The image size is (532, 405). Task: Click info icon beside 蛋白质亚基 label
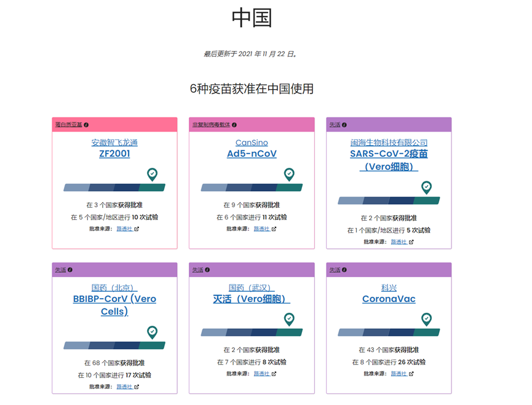click(x=86, y=125)
